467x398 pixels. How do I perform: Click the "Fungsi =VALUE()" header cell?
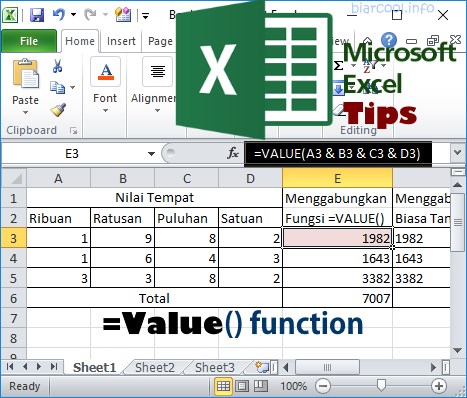(x=337, y=218)
